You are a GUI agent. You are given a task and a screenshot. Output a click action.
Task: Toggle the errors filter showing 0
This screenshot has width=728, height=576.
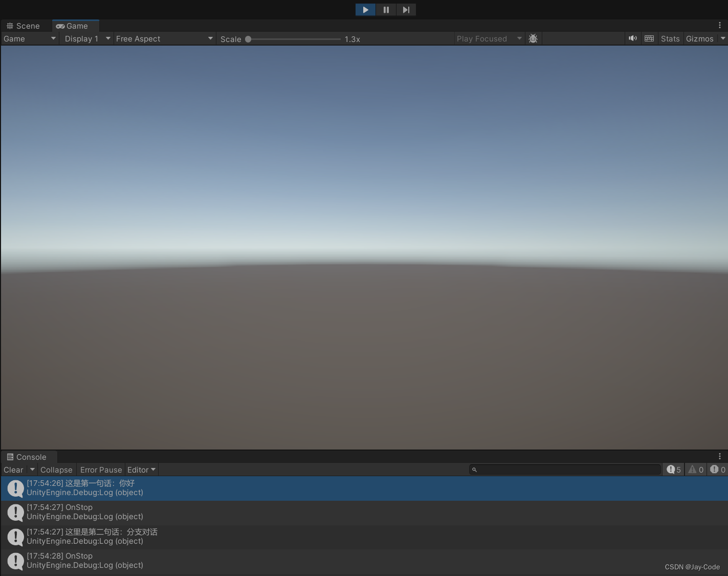(718, 470)
